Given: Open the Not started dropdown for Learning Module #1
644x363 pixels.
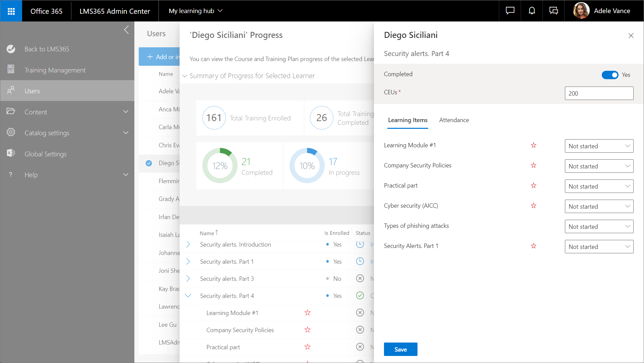Looking at the screenshot, I should (599, 146).
